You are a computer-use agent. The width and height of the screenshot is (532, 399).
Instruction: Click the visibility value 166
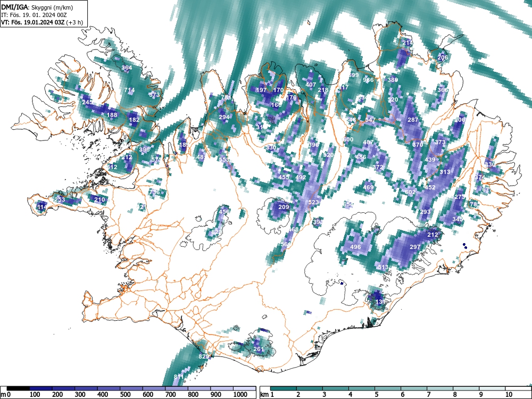tap(276, 105)
